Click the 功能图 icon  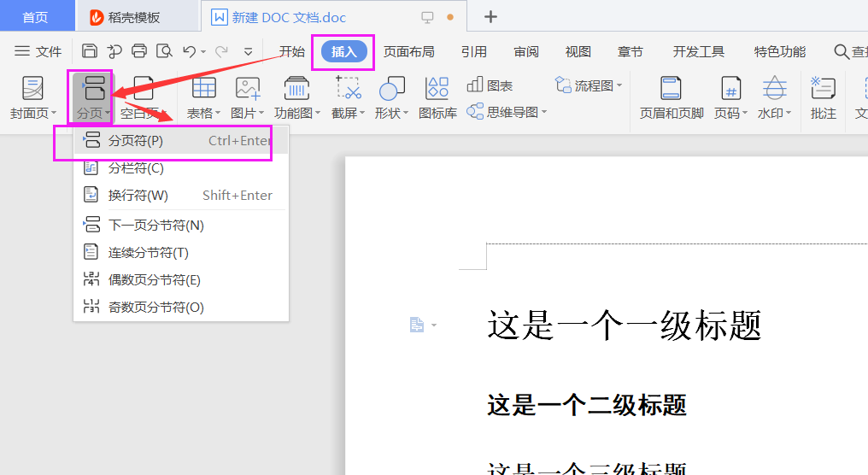tap(296, 89)
